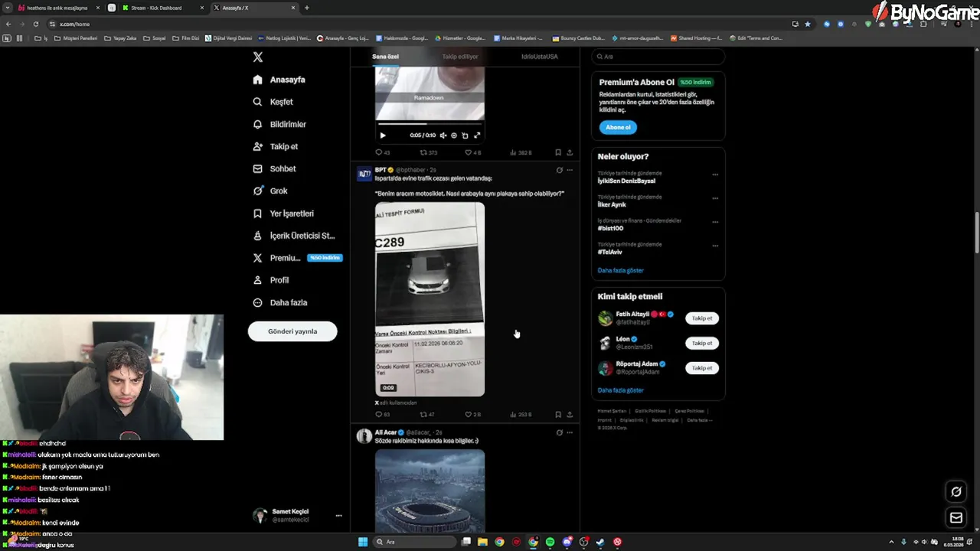Open Yer İşaretleri bookmarks

click(283, 214)
